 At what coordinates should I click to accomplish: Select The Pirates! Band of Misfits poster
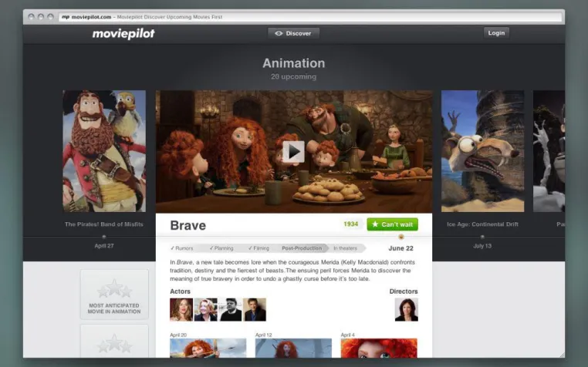[104, 151]
